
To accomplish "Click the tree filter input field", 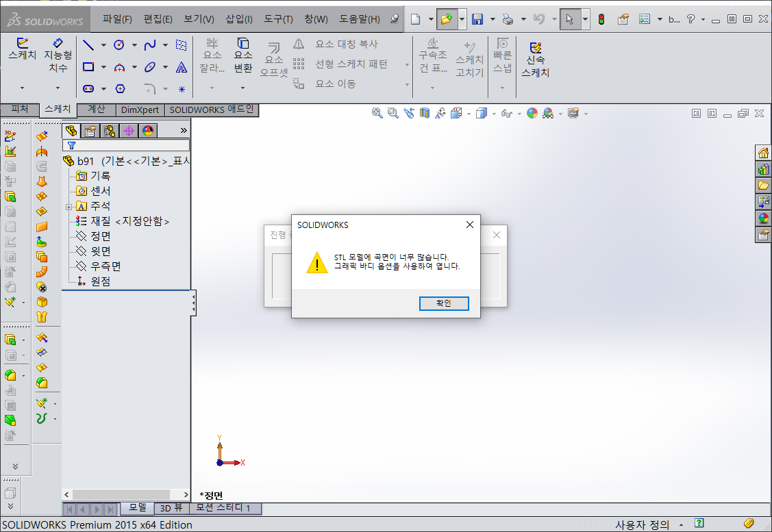I will click(x=126, y=145).
